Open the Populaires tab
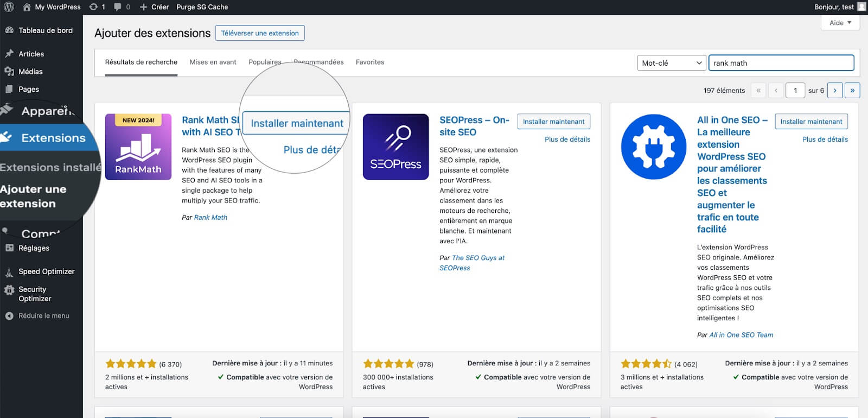The height and width of the screenshot is (418, 868). pos(265,62)
